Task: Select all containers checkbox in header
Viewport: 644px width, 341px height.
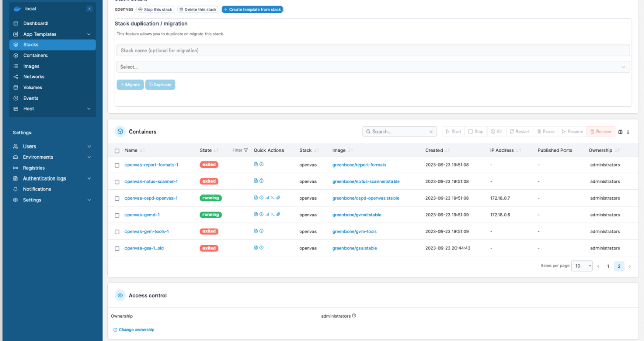Action: (x=117, y=151)
